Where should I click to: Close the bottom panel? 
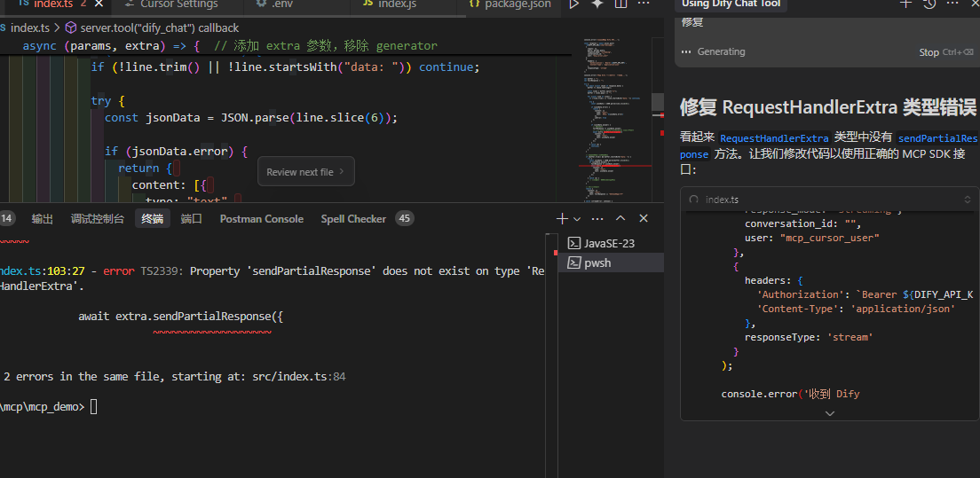(x=644, y=219)
